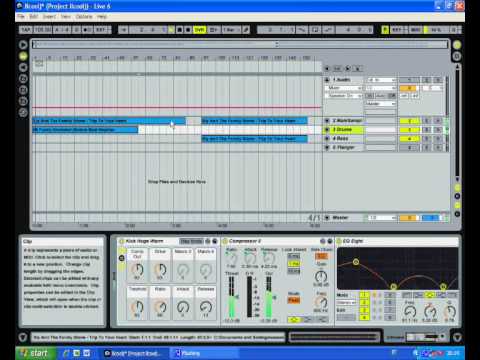The image size is (480, 360).
Task: Arm the 3 Drums track for recording
Action: [x=438, y=130]
